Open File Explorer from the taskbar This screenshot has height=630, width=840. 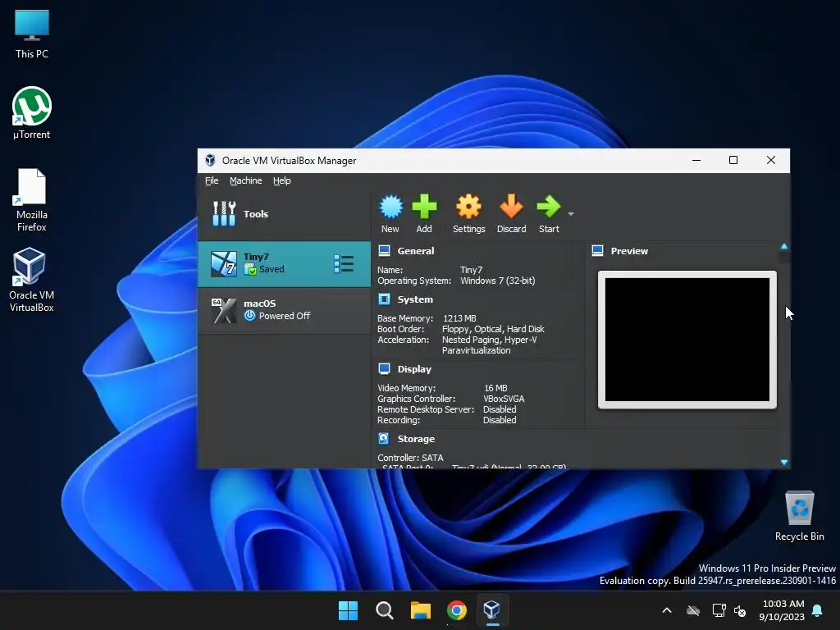421,610
